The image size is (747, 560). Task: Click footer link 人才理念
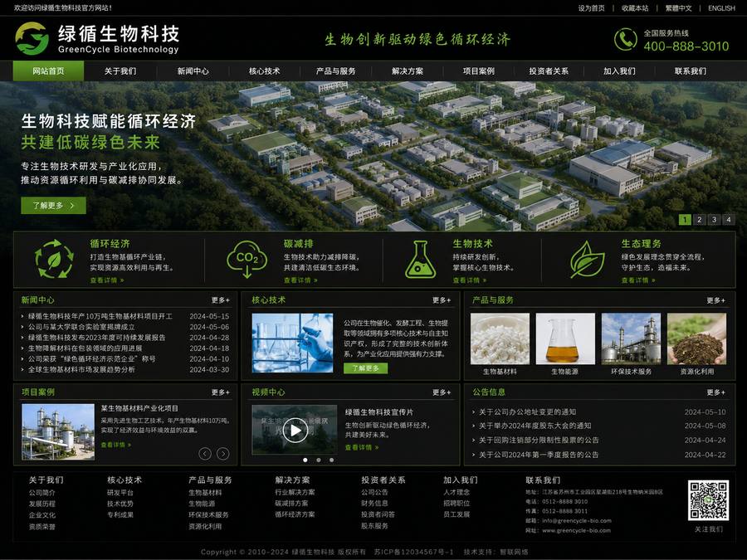(x=456, y=492)
